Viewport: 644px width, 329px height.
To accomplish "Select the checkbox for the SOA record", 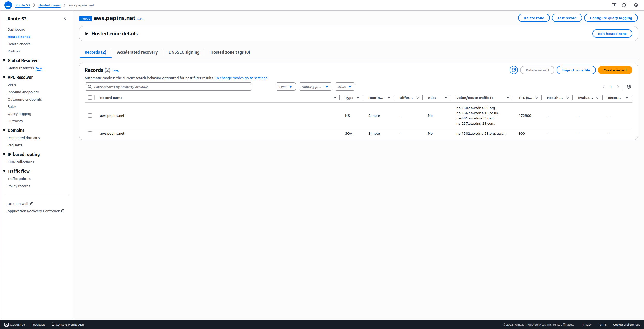I will (90, 133).
